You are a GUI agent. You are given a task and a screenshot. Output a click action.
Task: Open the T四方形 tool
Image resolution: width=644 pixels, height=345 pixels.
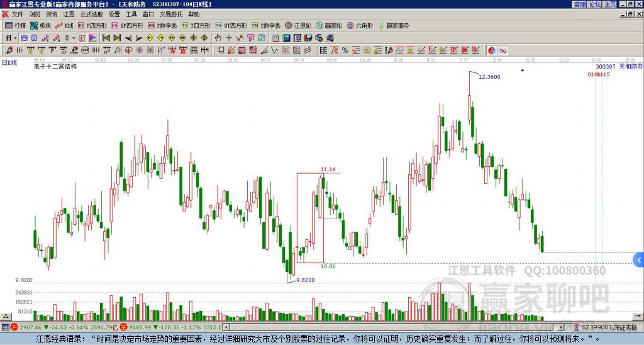(x=196, y=25)
